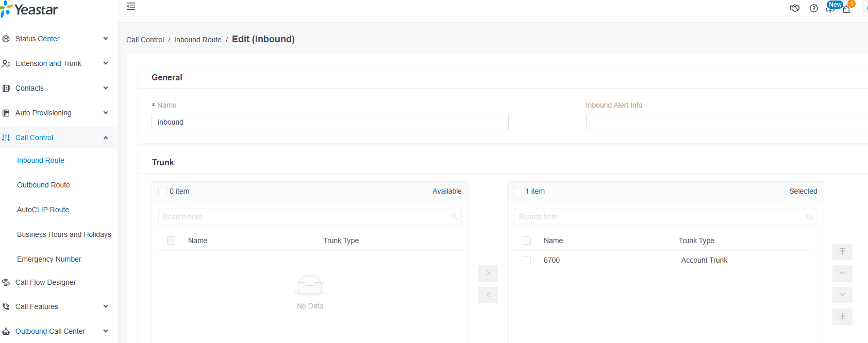Click the search icon in Available trunk search

454,217
